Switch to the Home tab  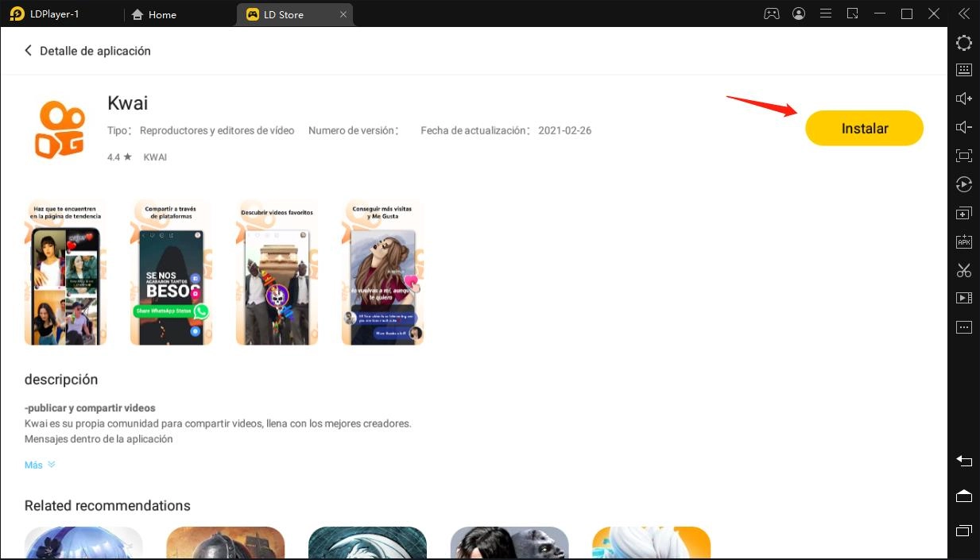coord(153,14)
